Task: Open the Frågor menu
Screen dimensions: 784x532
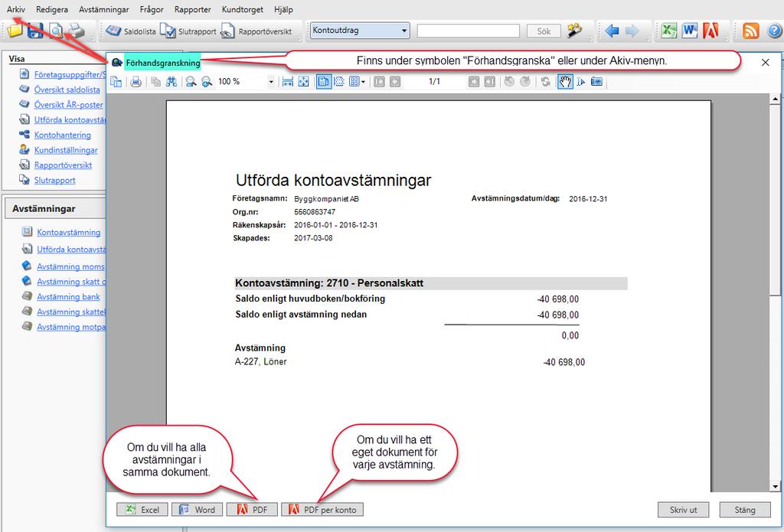Action: click(x=152, y=9)
